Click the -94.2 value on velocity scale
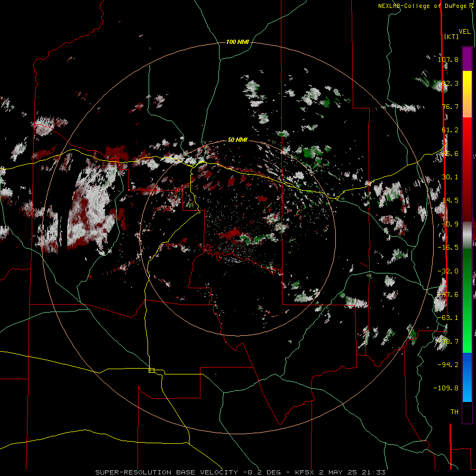Viewport: 476px width, 476px height. pos(448,364)
